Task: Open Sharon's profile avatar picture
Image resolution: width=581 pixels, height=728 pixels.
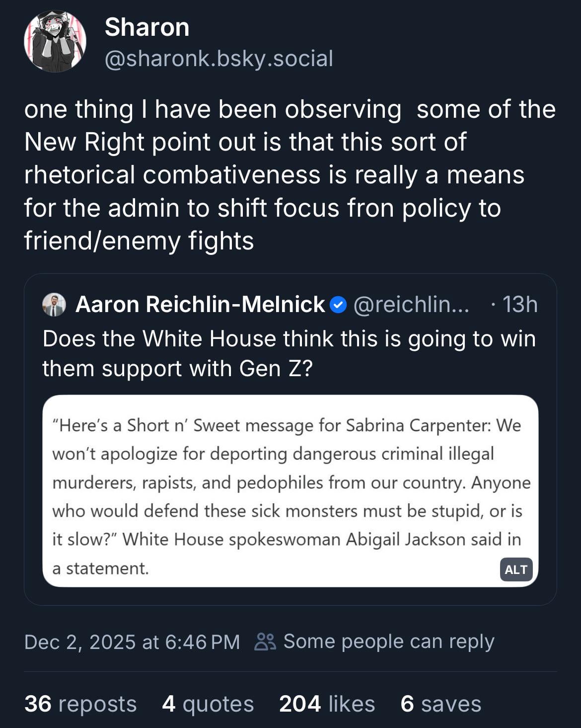Action: click(55, 42)
